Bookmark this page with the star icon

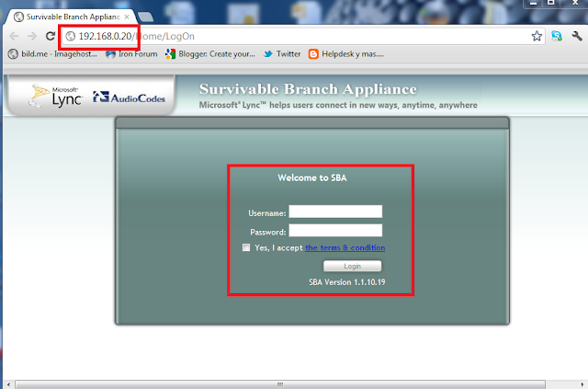coord(537,36)
